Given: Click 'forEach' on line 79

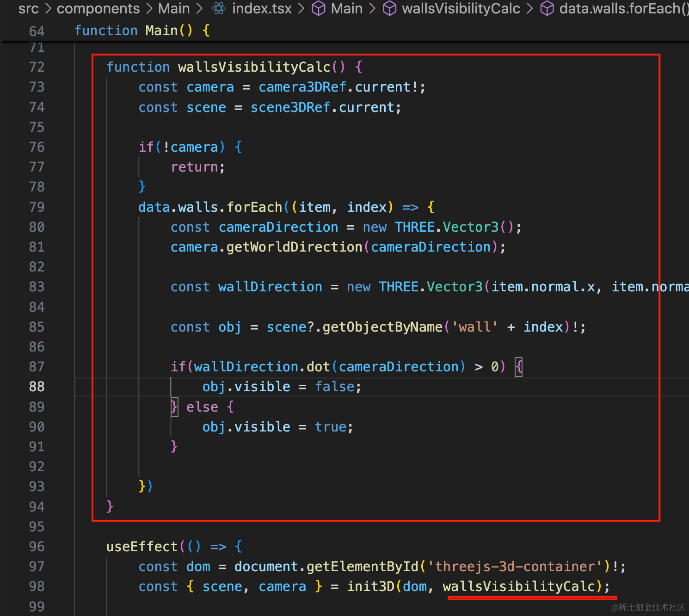Looking at the screenshot, I should pos(254,207).
